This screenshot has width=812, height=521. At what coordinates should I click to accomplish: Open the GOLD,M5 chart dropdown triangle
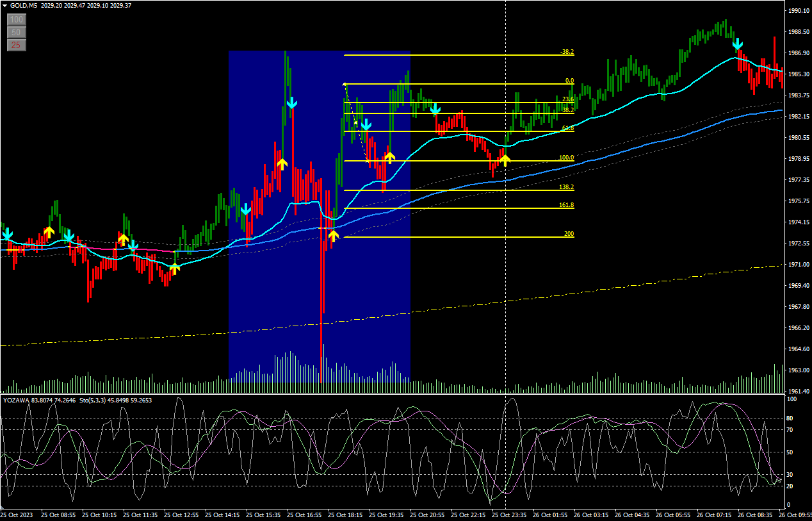pos(4,5)
